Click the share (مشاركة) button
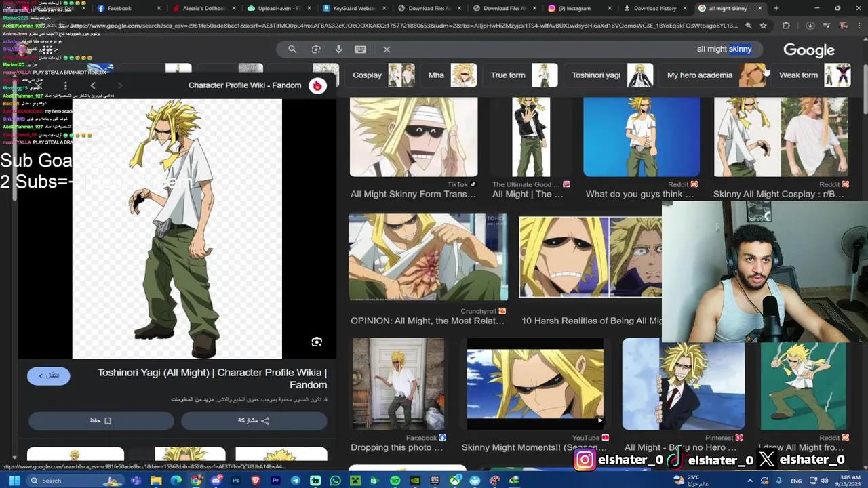This screenshot has height=488, width=868. (254, 421)
